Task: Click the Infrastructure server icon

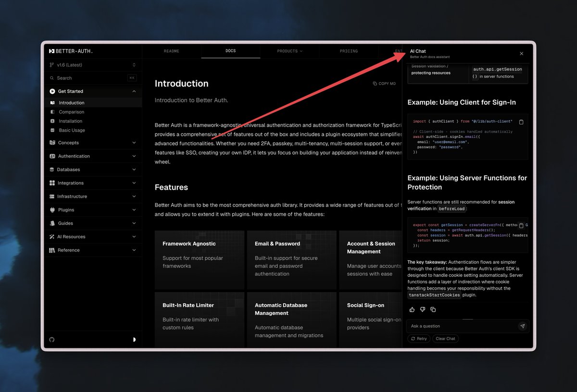Action: point(52,196)
